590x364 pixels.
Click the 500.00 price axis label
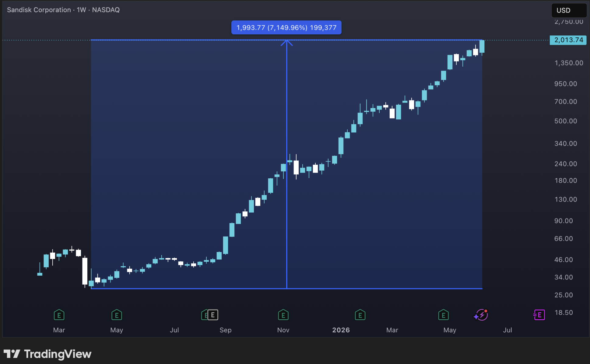pyautogui.click(x=566, y=121)
